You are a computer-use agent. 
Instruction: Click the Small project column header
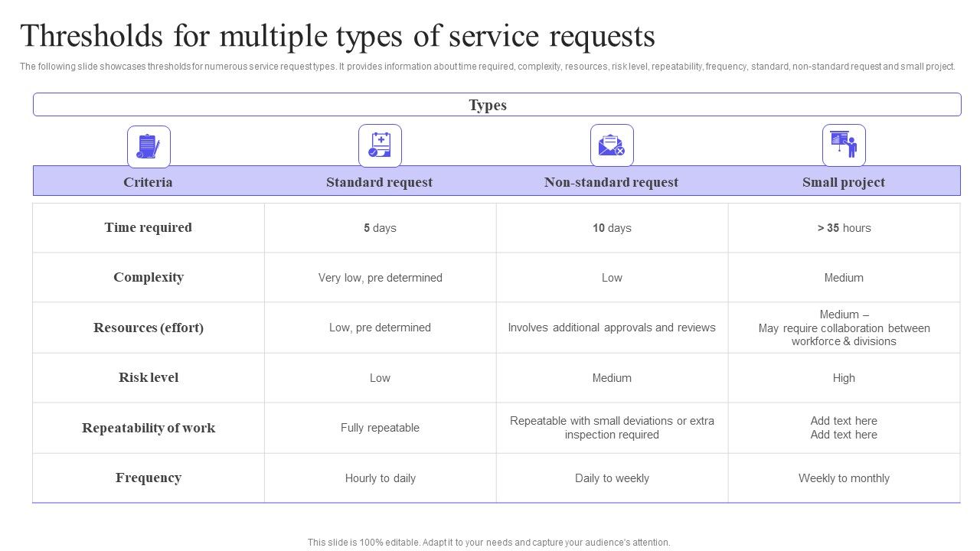pyautogui.click(x=844, y=182)
